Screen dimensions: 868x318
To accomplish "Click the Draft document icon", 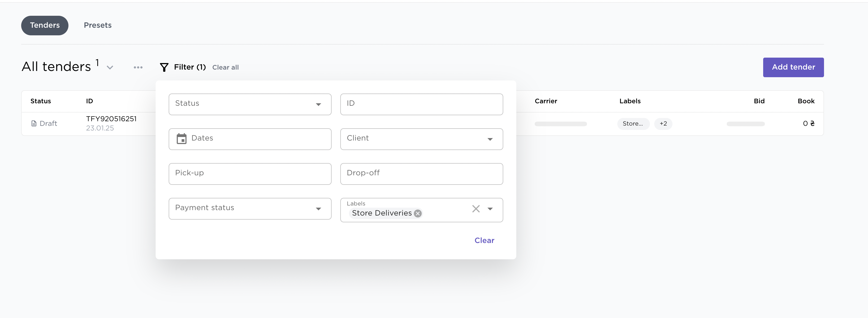I will pyautogui.click(x=34, y=123).
